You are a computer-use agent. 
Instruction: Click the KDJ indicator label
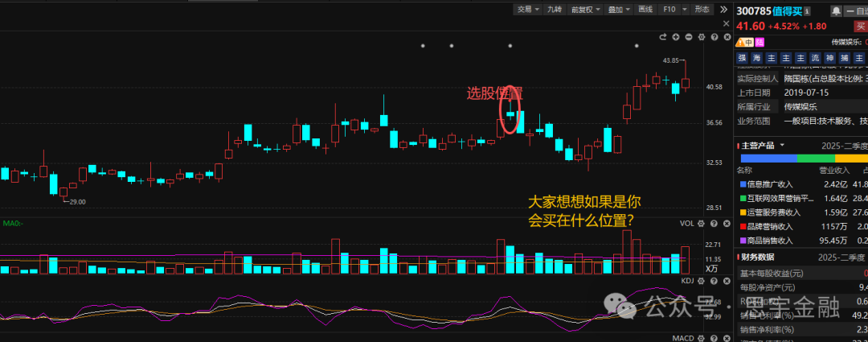[x=687, y=282]
